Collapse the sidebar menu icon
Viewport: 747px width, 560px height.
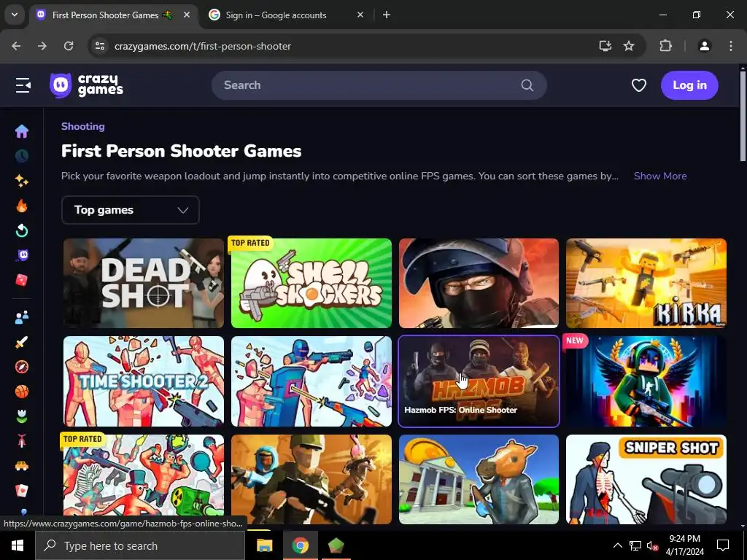click(23, 85)
